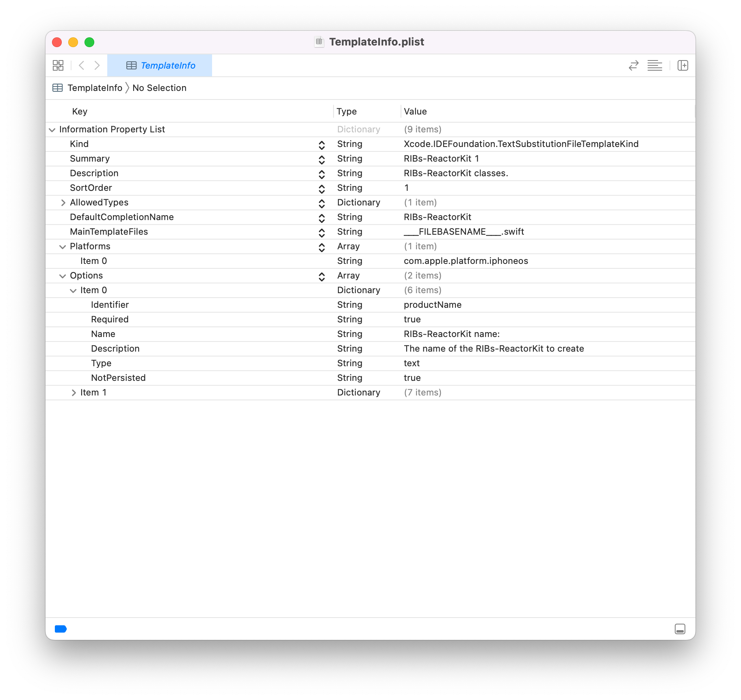Select the TemplateInfo tab
Screen dimensions: 741x700
click(x=160, y=65)
